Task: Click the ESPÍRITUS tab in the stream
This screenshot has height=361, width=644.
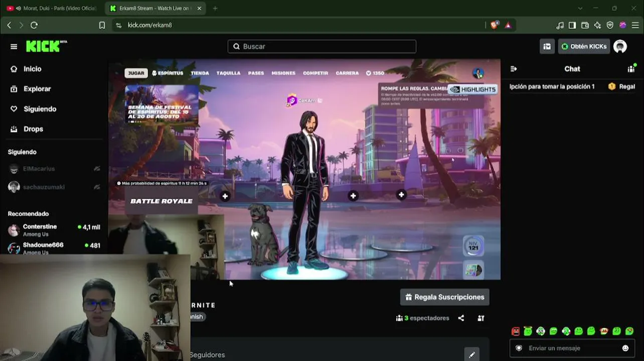Action: [x=168, y=73]
